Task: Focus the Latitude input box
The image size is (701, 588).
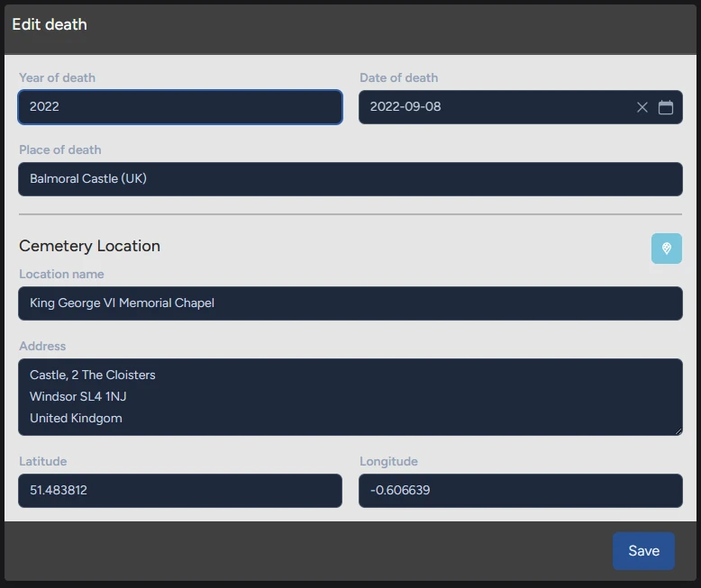Action: pos(180,491)
